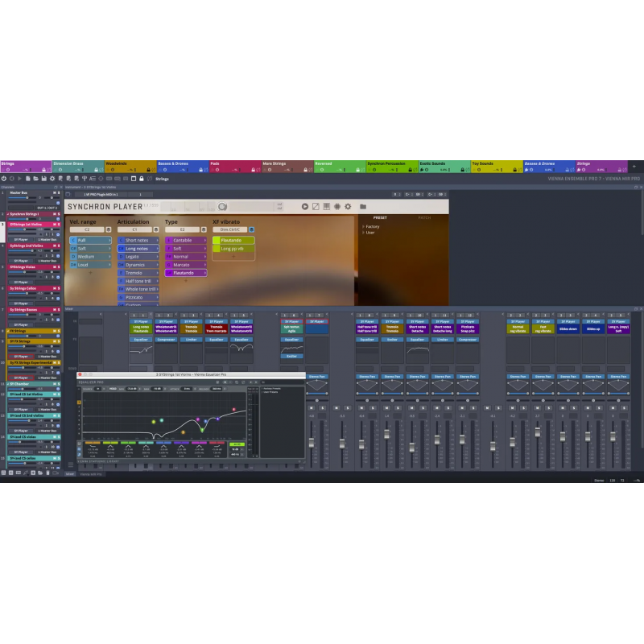Open the gear icon in the main toolbar
The width and height of the screenshot is (644, 644).
click(x=52, y=180)
